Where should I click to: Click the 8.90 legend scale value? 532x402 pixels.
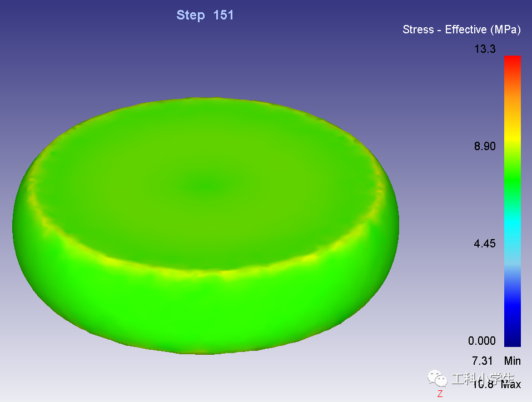(485, 146)
